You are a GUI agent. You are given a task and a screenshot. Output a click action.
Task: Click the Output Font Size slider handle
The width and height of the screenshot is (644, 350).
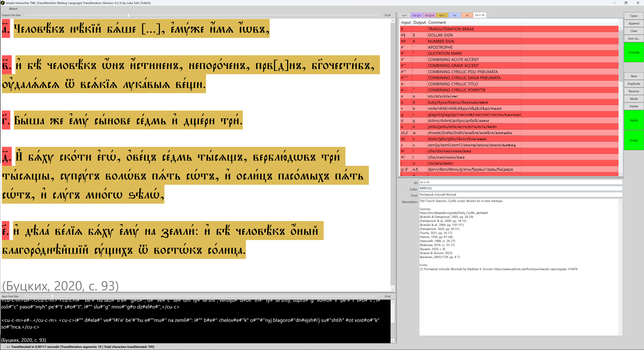[x=129, y=15]
